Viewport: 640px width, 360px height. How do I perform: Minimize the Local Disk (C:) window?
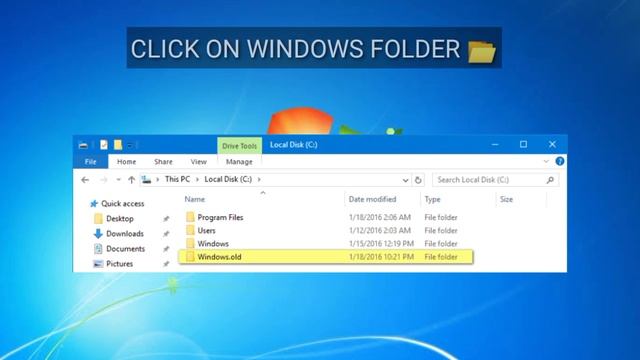(495, 144)
